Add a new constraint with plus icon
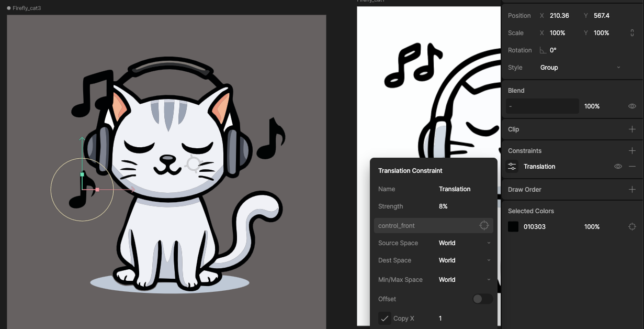The image size is (644, 329). click(632, 151)
